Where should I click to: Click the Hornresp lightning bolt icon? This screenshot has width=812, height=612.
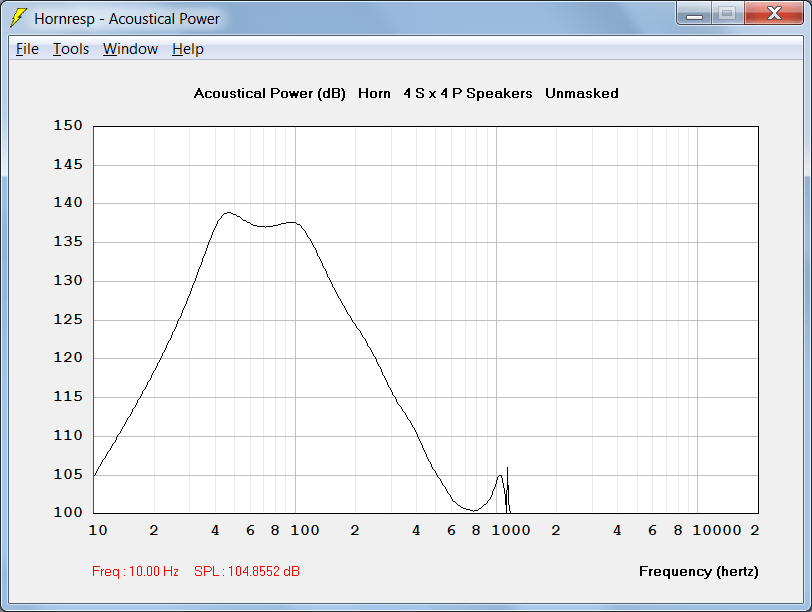18,18
